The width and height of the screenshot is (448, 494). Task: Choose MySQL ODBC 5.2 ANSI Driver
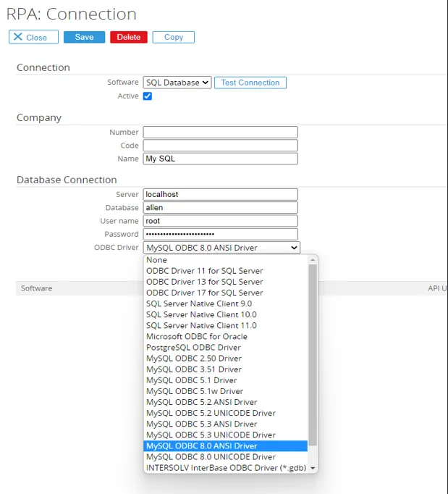[x=225, y=402]
